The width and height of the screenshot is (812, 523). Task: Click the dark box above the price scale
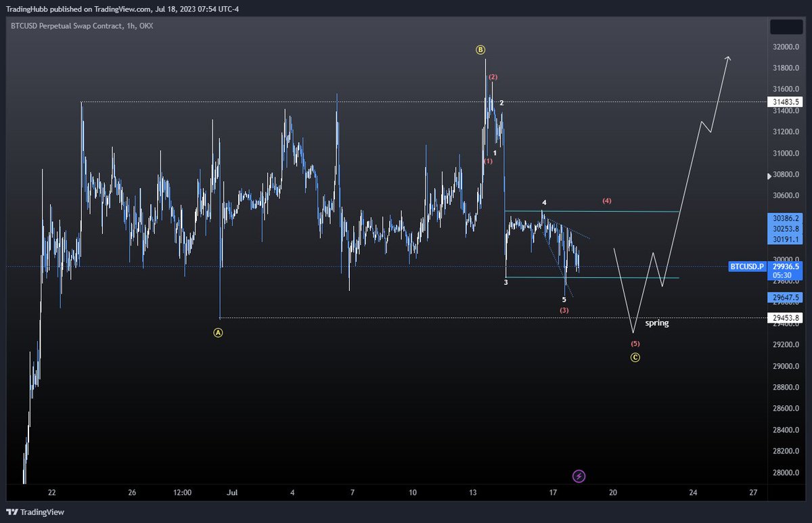point(788,27)
